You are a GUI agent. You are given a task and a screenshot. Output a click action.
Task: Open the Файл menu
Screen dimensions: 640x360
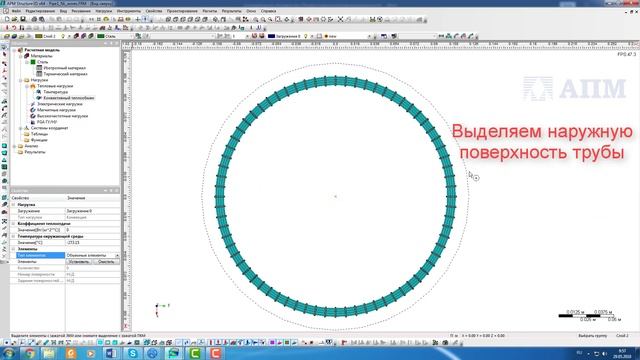click(16, 11)
